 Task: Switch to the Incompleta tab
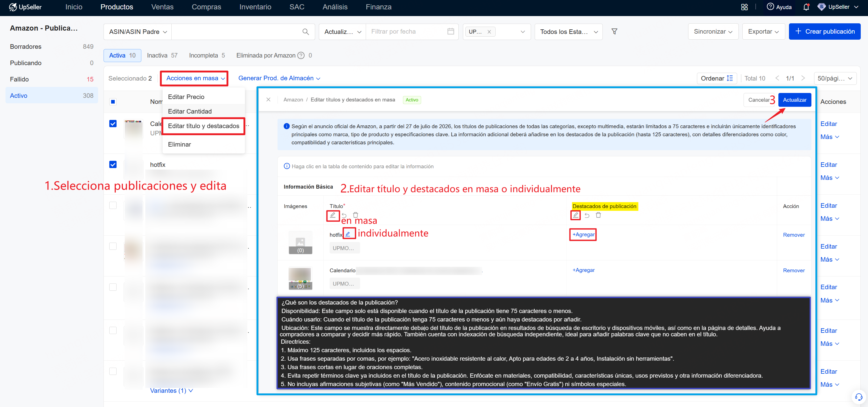(207, 55)
